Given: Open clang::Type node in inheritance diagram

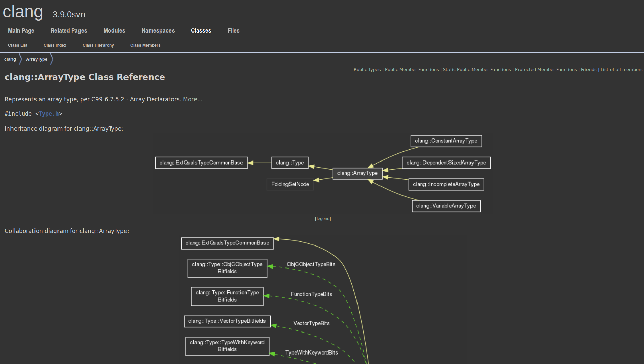Looking at the screenshot, I should [x=290, y=163].
